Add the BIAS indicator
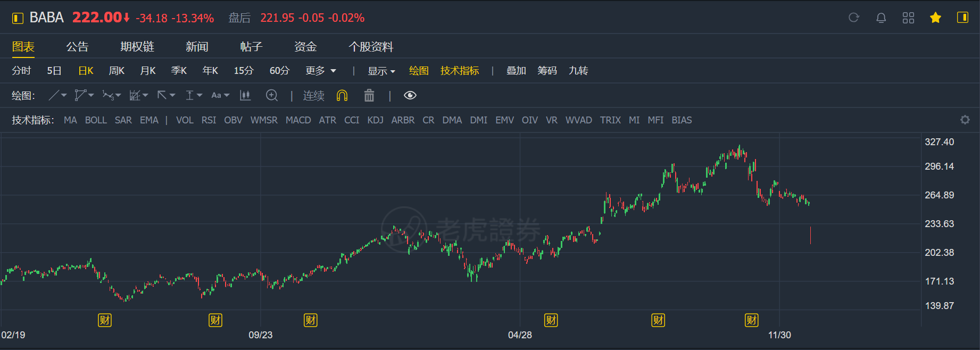This screenshot has height=350, width=980. click(x=682, y=120)
